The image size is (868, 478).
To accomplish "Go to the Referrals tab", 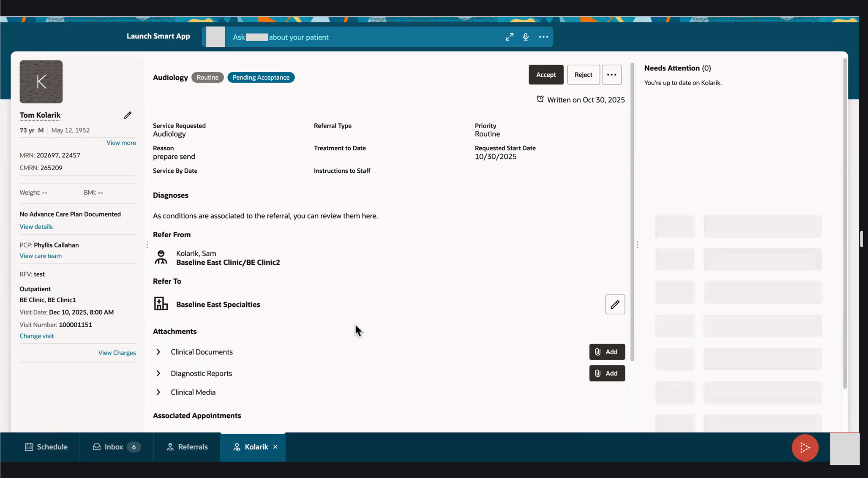I will coord(187,447).
